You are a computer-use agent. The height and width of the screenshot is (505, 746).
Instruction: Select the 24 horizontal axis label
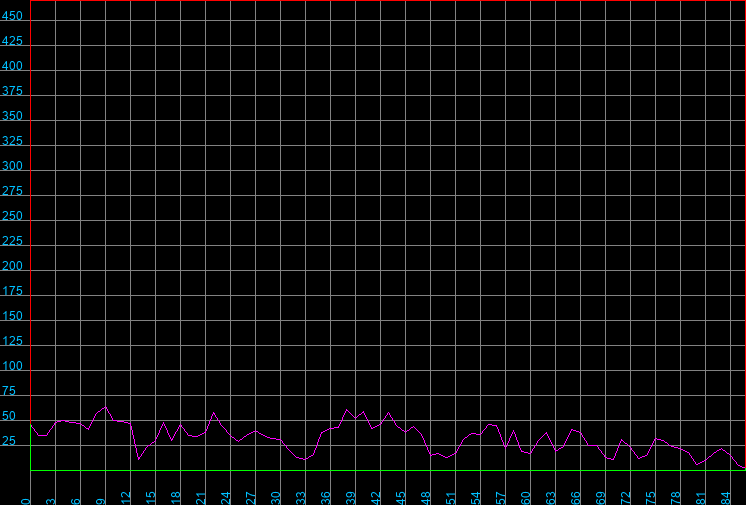[226, 498]
